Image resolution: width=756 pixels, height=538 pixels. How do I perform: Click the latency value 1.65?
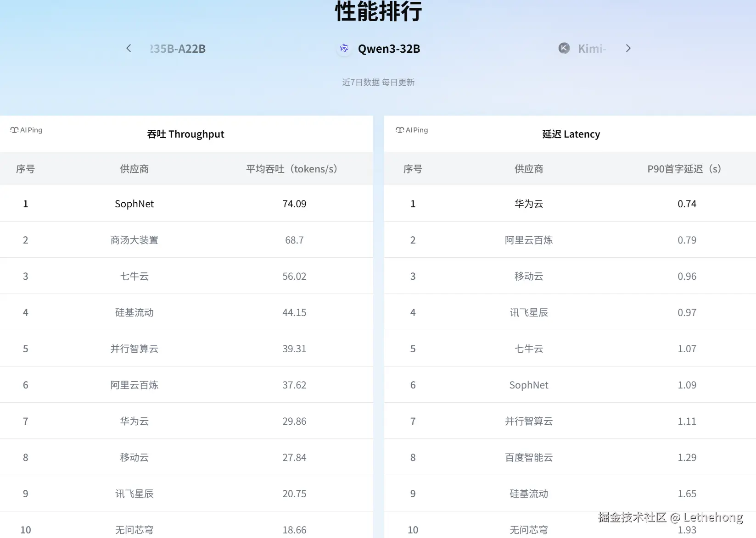[x=687, y=494]
